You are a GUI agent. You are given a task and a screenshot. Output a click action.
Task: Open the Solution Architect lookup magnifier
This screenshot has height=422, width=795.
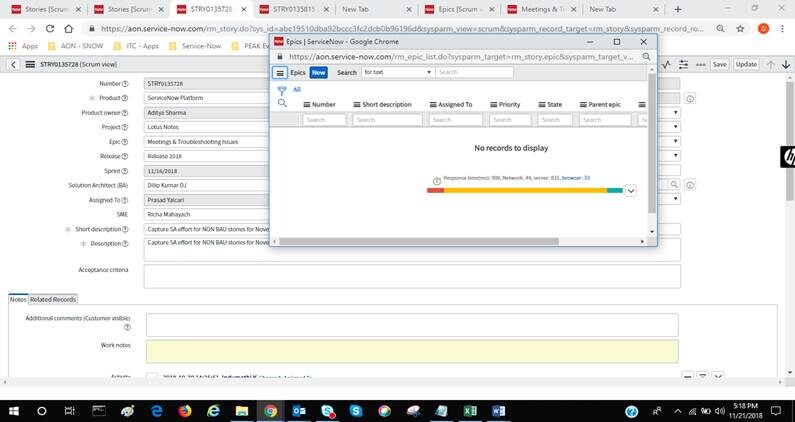coord(674,185)
